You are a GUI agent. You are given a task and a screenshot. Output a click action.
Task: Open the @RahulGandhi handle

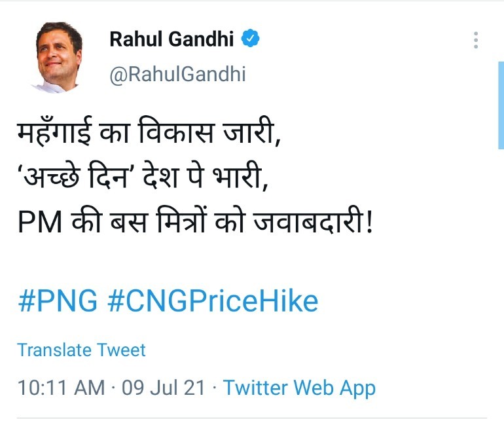[177, 74]
